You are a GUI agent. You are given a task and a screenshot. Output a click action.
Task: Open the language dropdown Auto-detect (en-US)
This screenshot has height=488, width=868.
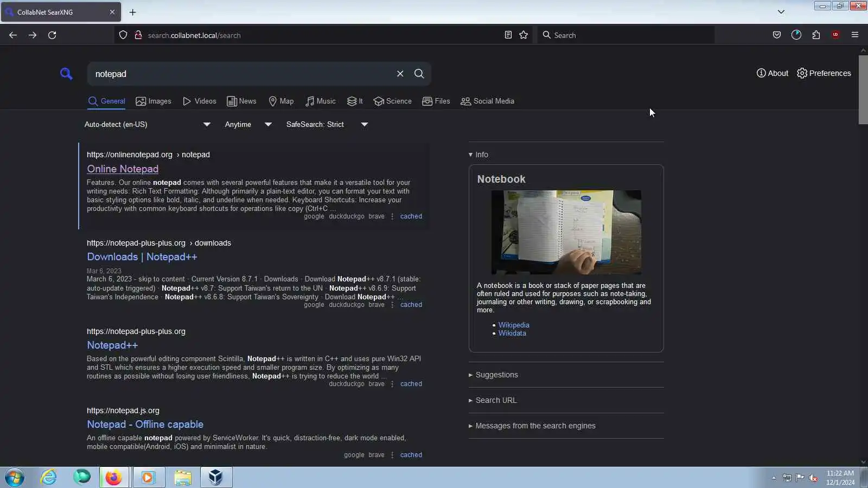coord(147,125)
